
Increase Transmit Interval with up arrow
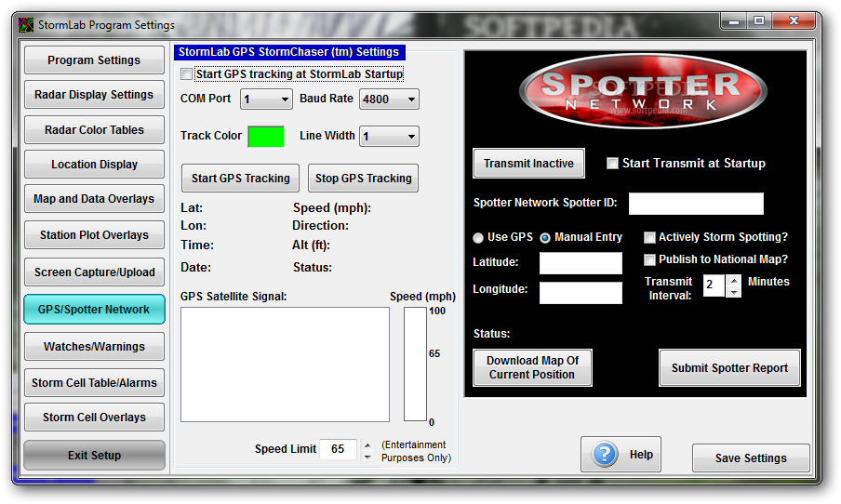[x=734, y=281]
